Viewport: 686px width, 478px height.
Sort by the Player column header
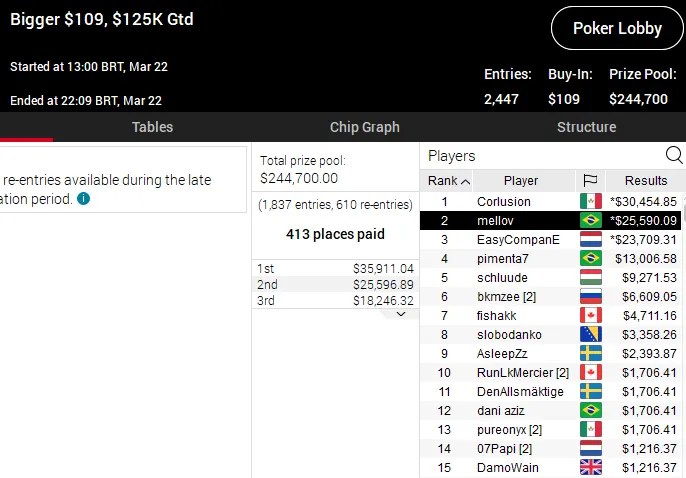pyautogui.click(x=521, y=181)
